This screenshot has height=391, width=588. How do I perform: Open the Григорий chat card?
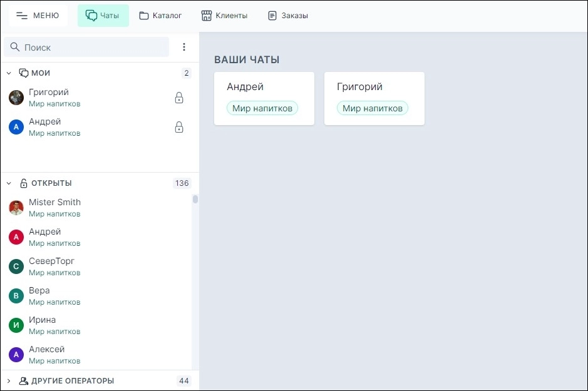374,98
